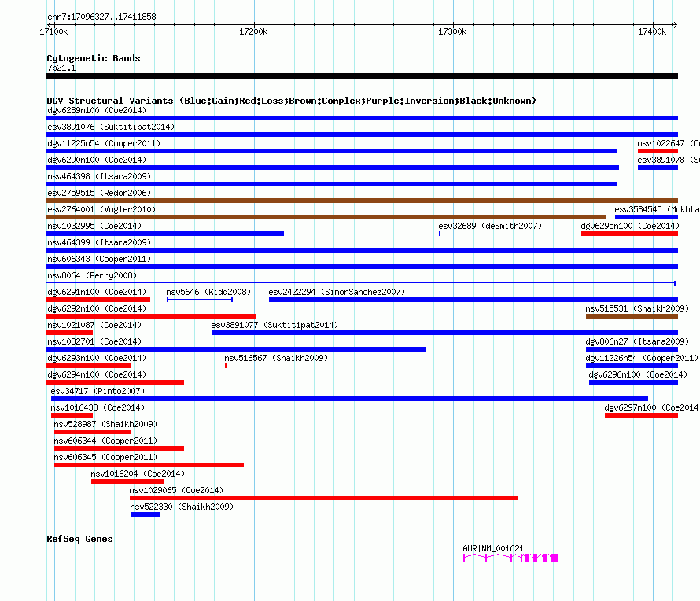Open esv2764001 (Vogler2010) variant label
700x601 pixels.
tap(101, 209)
